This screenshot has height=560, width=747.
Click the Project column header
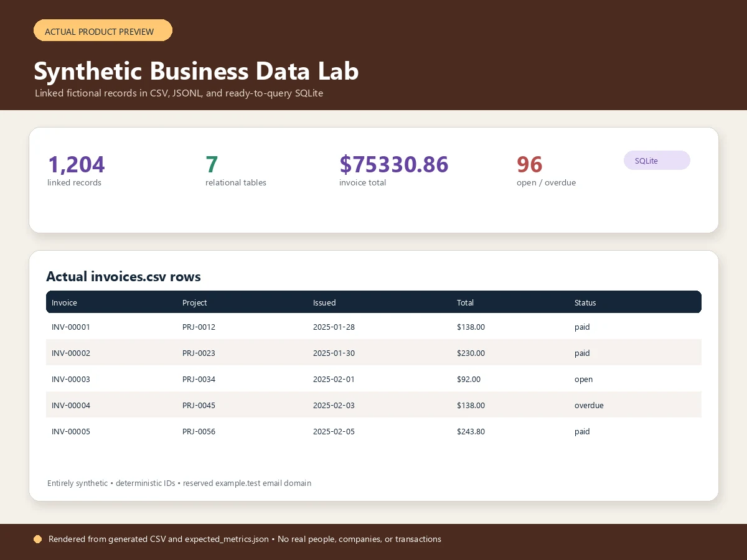[x=195, y=302]
